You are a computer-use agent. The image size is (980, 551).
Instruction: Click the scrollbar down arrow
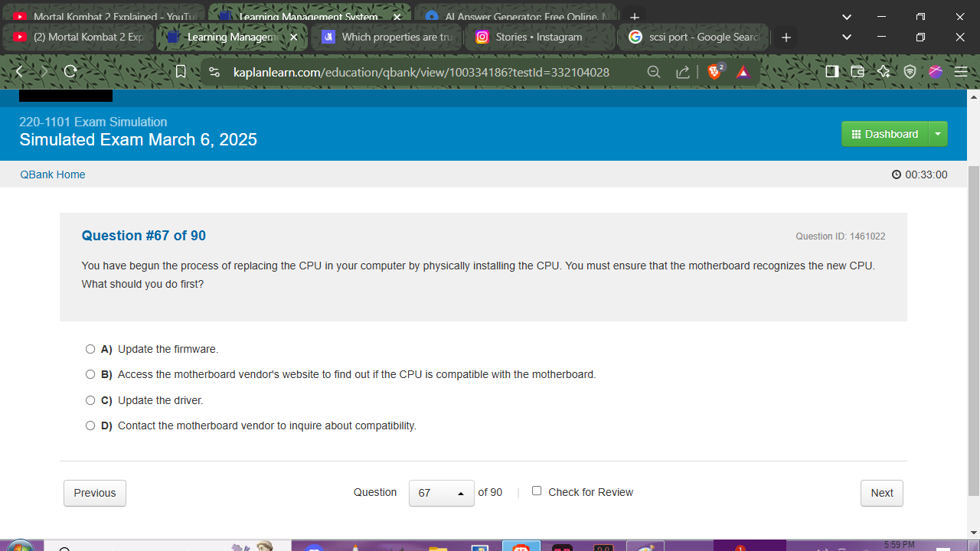coord(974,533)
